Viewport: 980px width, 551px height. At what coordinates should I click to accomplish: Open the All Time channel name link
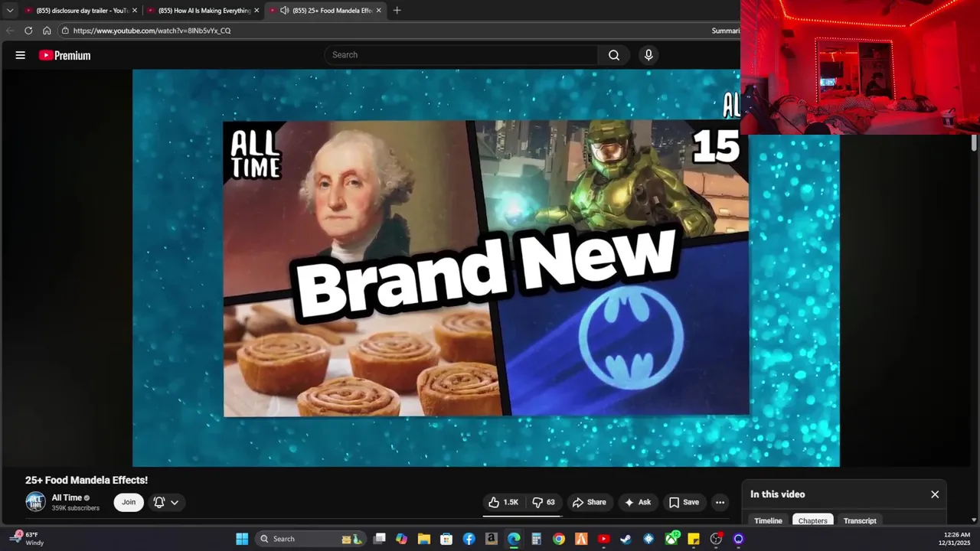point(67,497)
